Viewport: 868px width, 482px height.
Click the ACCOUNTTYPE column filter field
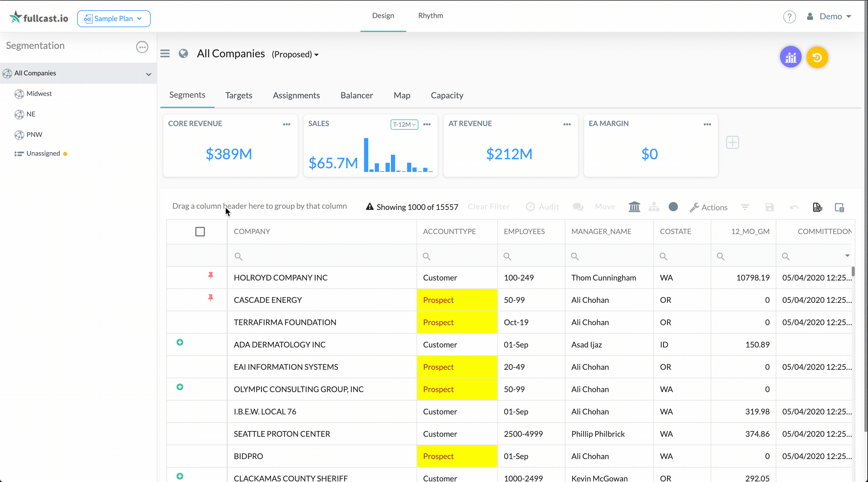tap(457, 256)
